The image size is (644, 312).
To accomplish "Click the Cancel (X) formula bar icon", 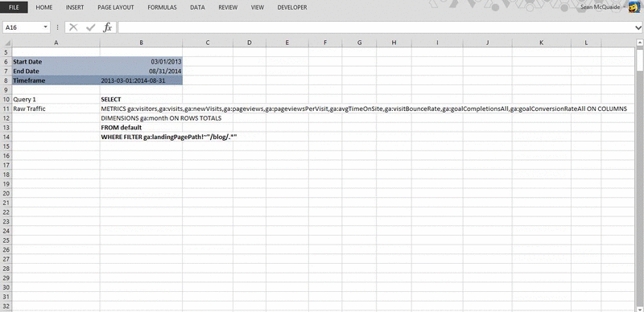I will point(73,27).
